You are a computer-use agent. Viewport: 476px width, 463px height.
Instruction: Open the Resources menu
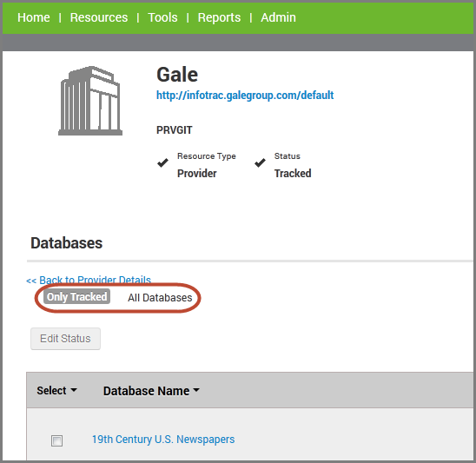point(99,17)
